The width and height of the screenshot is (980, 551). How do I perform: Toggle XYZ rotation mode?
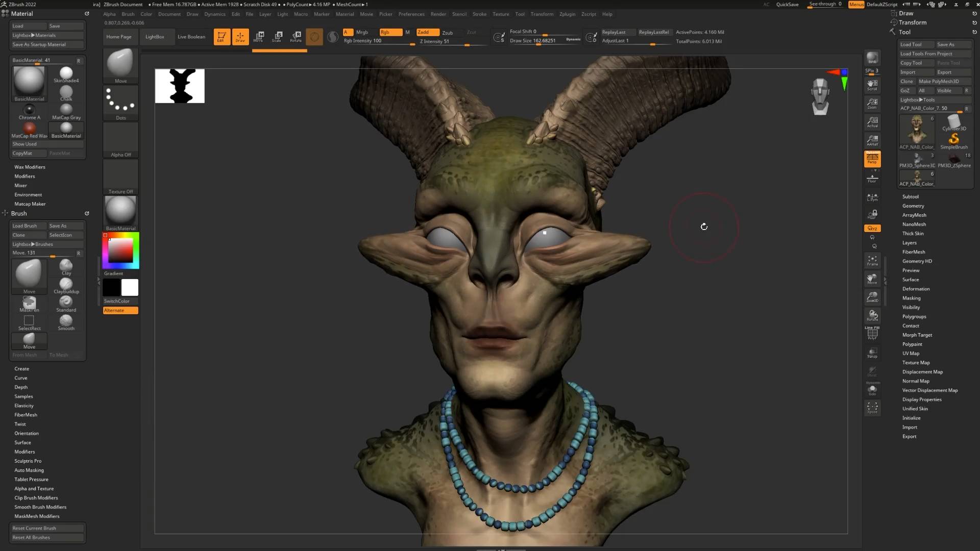coord(872,228)
